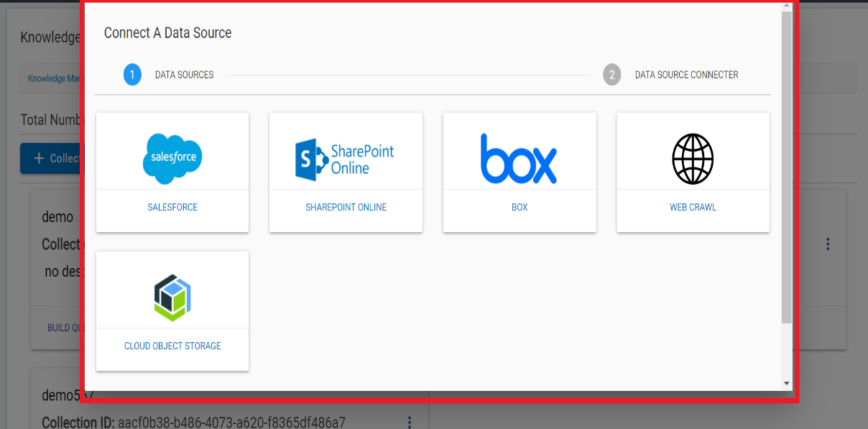Screen dimensions: 868x429
Task: Pick the Box logo
Action: tap(519, 158)
